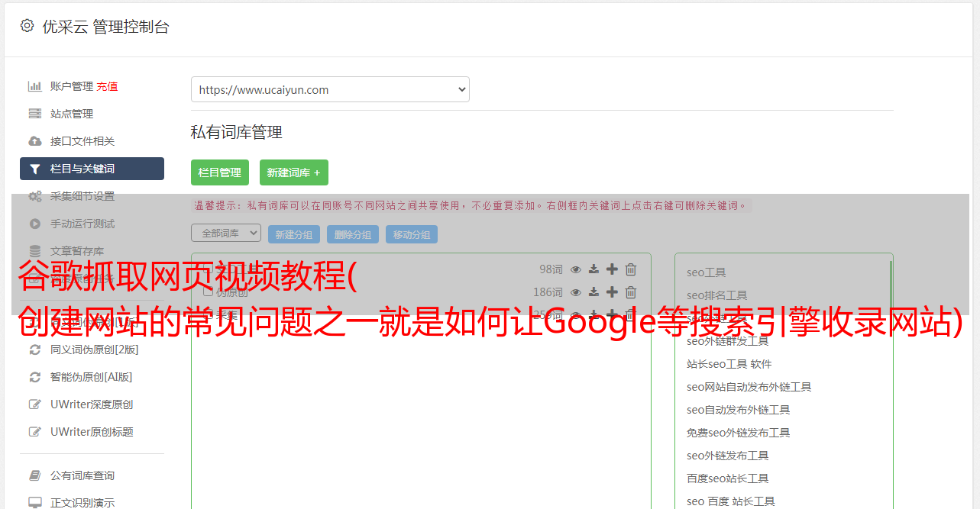
Task: Select keyword seo网站自动发布外链工具
Action: [x=749, y=387]
